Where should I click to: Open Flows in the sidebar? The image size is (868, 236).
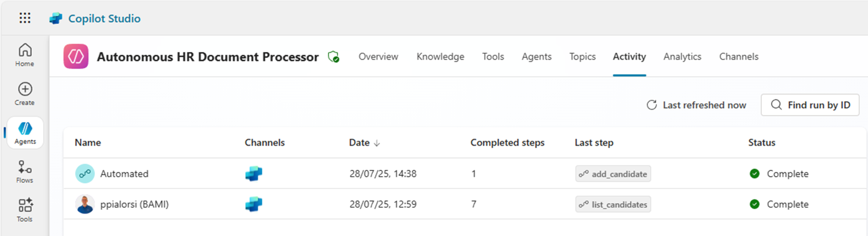24,172
